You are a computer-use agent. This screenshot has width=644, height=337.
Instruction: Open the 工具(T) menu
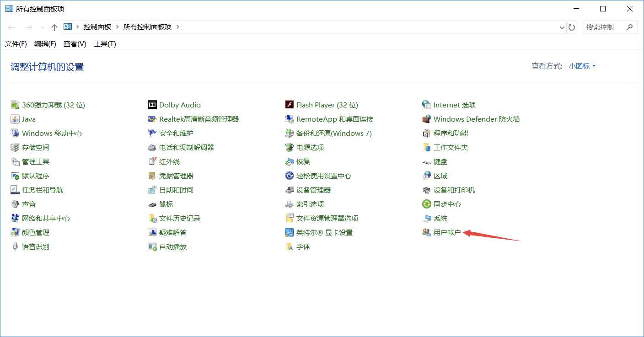click(105, 43)
